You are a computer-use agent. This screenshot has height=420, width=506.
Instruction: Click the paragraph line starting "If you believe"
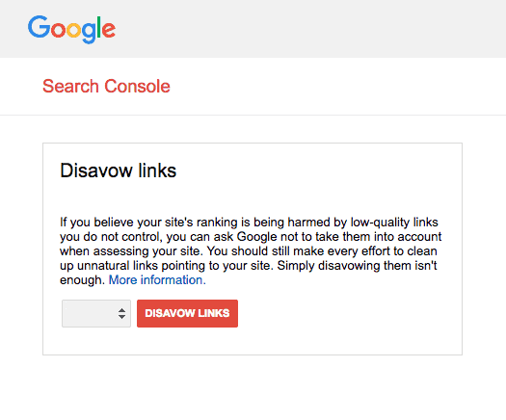249,223
